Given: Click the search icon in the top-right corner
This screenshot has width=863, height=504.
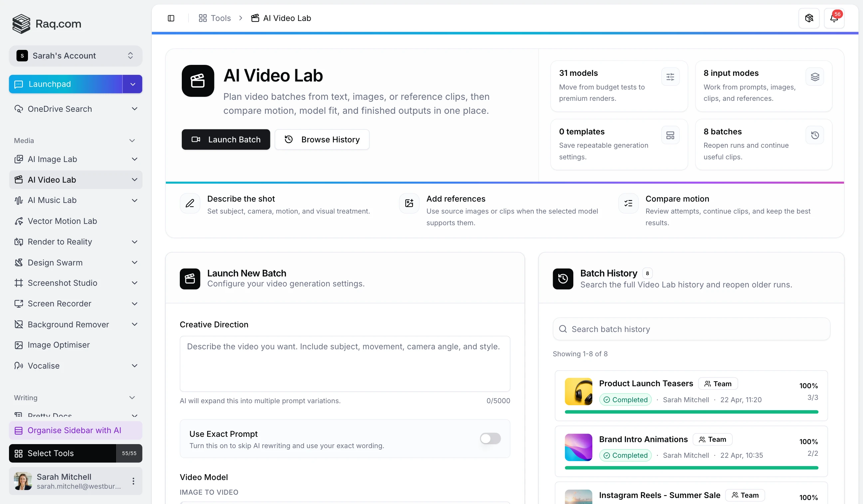Looking at the screenshot, I should point(808,18).
